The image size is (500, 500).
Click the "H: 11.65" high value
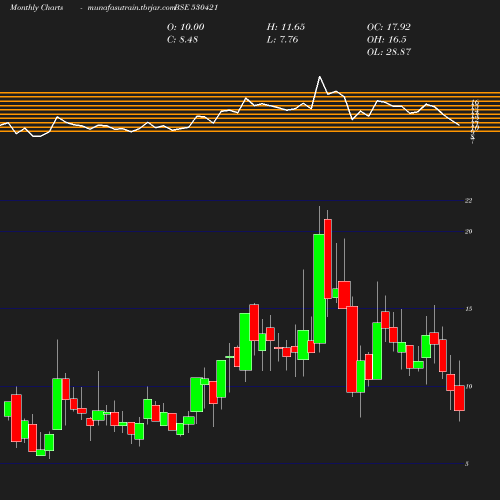tap(286, 27)
